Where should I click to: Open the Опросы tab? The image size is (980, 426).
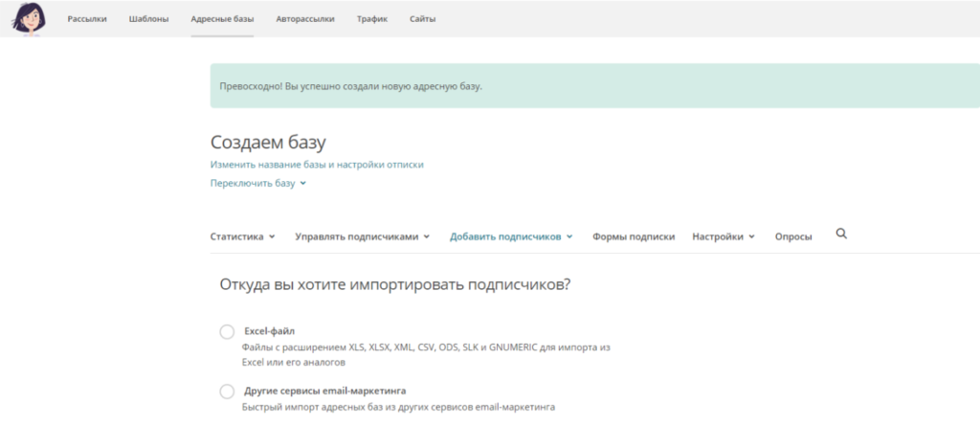pos(793,237)
